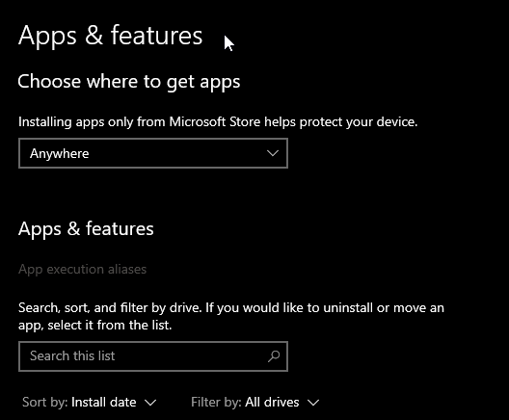Screen dimensions: 509x420
Task: Click the Search, sort, and filter description
Action: point(231,316)
